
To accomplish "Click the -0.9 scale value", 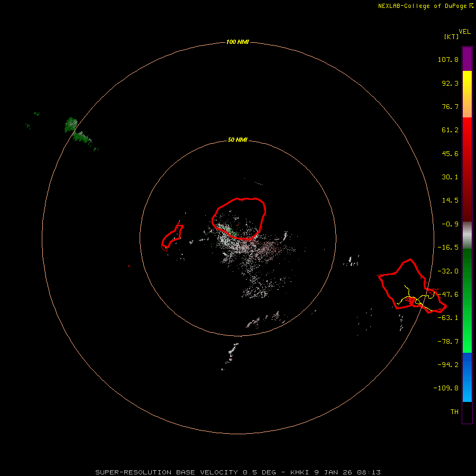I will pyautogui.click(x=450, y=224).
